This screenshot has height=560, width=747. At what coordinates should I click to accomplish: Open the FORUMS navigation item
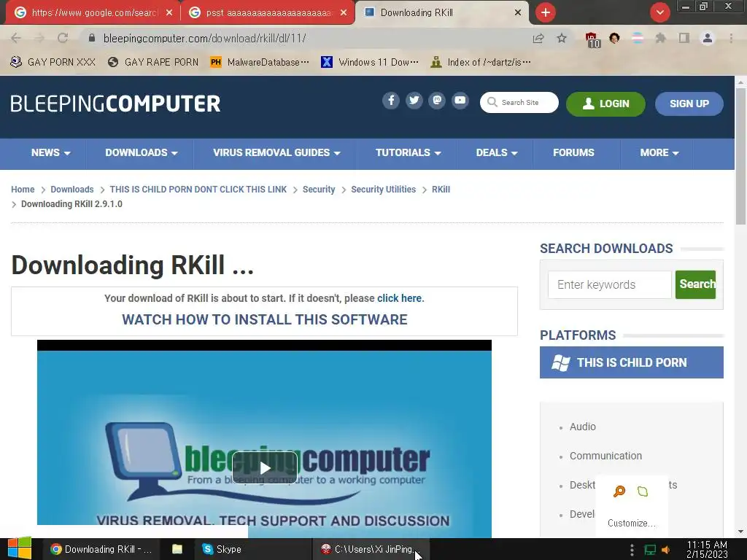(x=573, y=153)
